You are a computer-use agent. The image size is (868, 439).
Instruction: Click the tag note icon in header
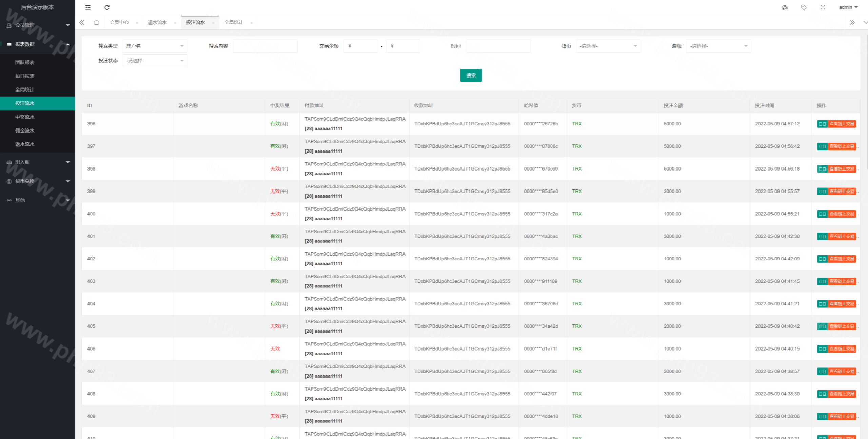click(804, 7)
